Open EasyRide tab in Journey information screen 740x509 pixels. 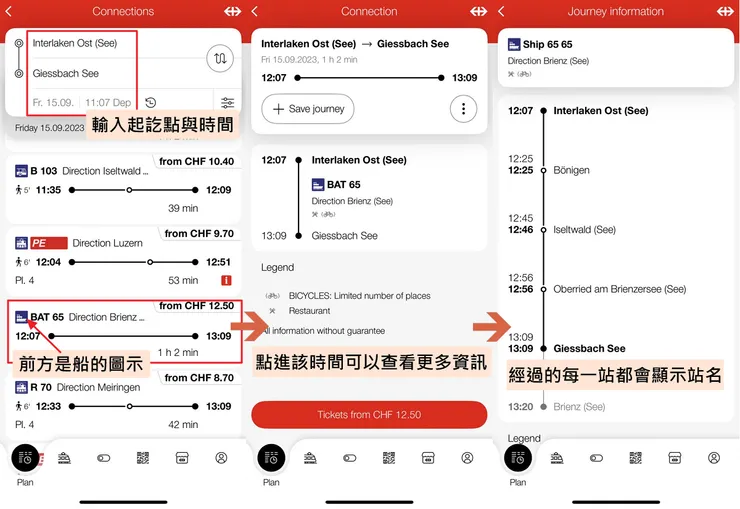596,458
